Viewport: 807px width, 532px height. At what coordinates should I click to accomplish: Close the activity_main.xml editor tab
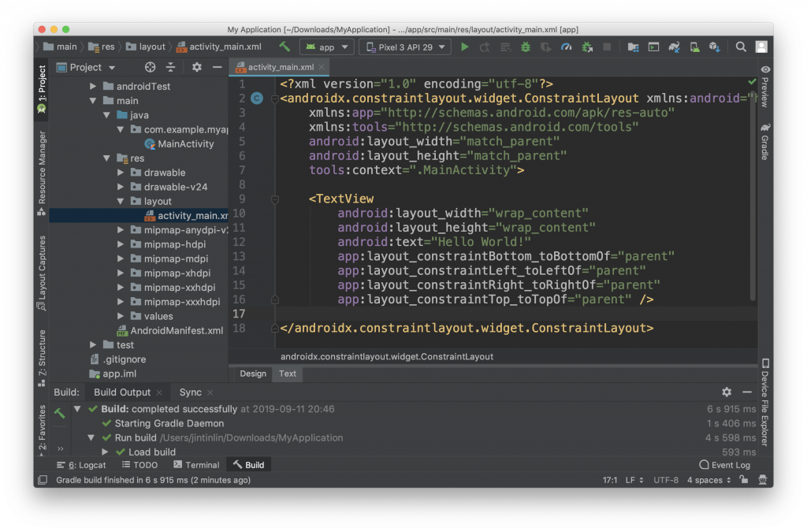[322, 67]
